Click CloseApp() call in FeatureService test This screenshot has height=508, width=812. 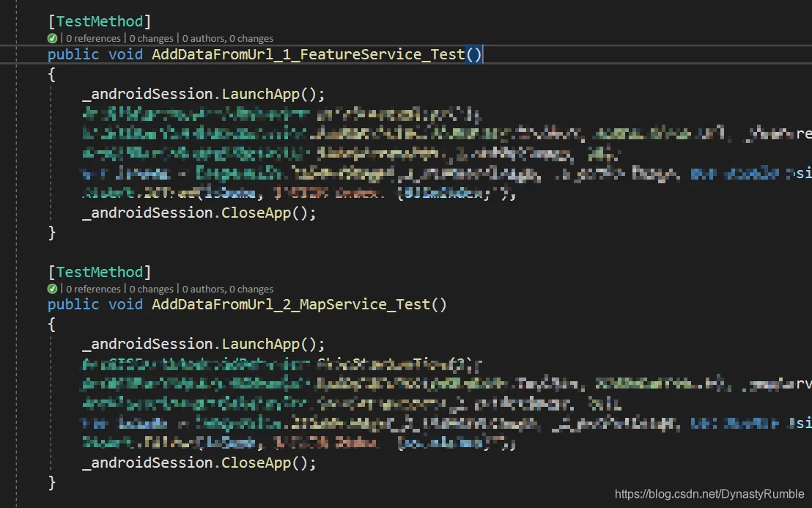point(265,213)
